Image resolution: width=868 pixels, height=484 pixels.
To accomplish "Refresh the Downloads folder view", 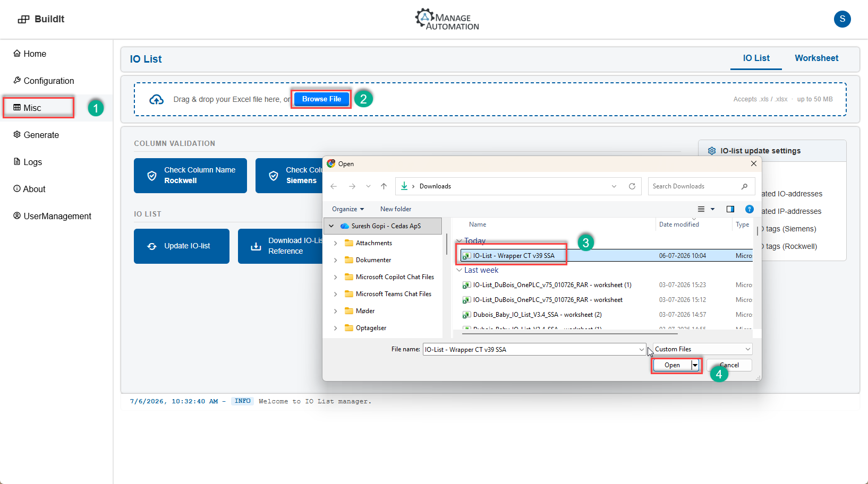I will pos(632,186).
